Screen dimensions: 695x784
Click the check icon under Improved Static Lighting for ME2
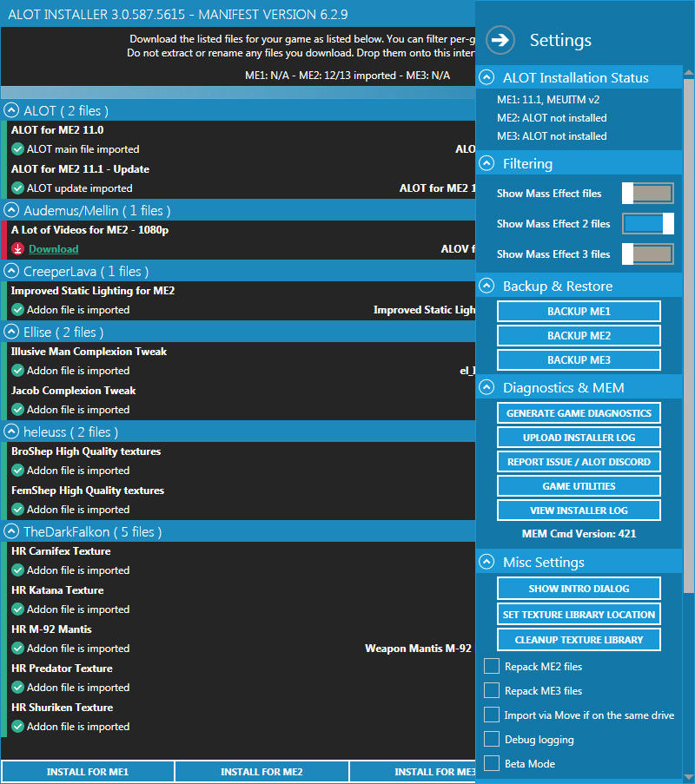pyautogui.click(x=17, y=310)
